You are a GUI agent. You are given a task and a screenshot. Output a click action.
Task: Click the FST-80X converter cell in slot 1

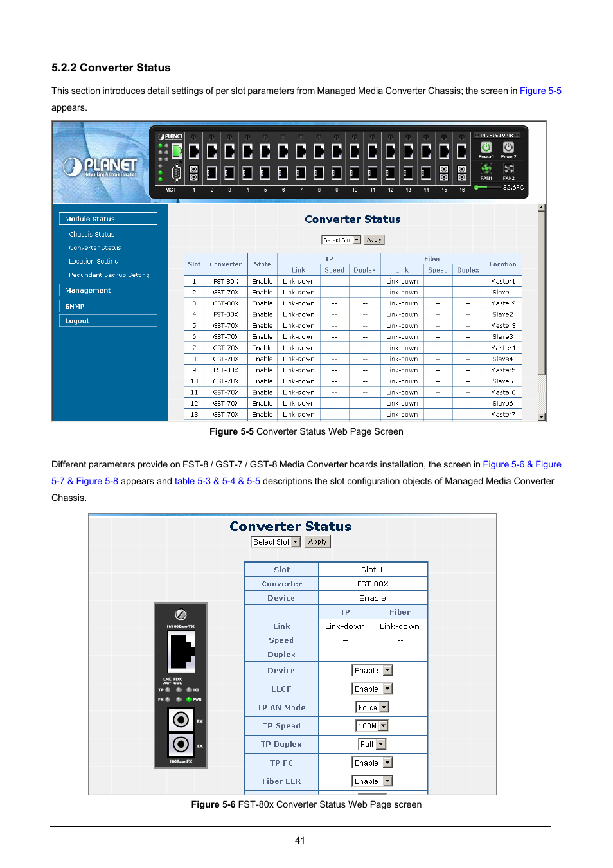pos(226,281)
